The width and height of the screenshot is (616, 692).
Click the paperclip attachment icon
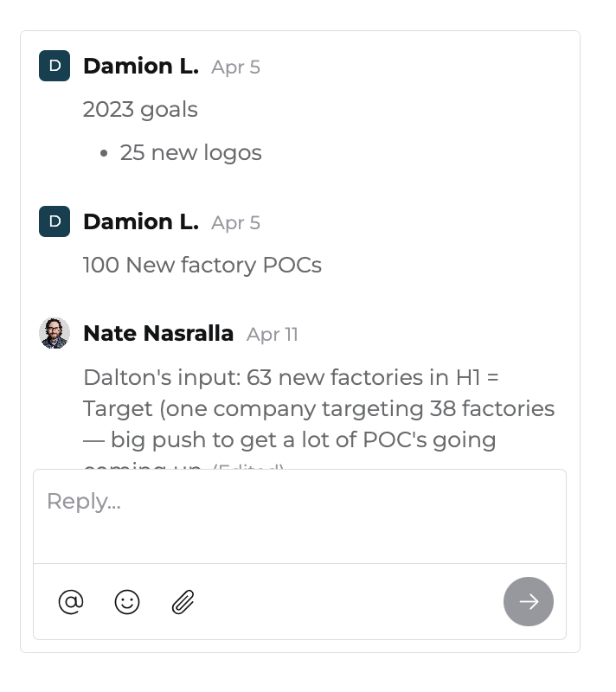(183, 601)
